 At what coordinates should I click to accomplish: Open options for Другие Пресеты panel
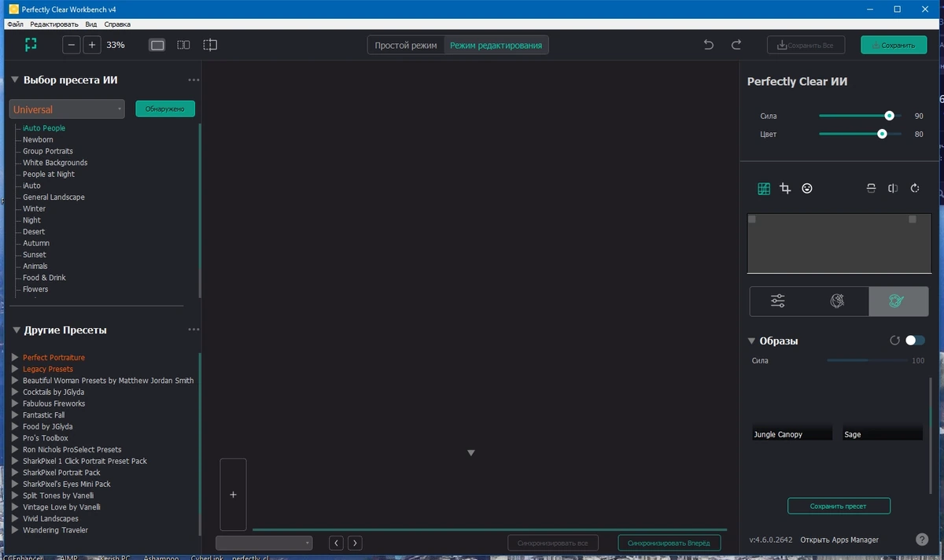(x=194, y=330)
